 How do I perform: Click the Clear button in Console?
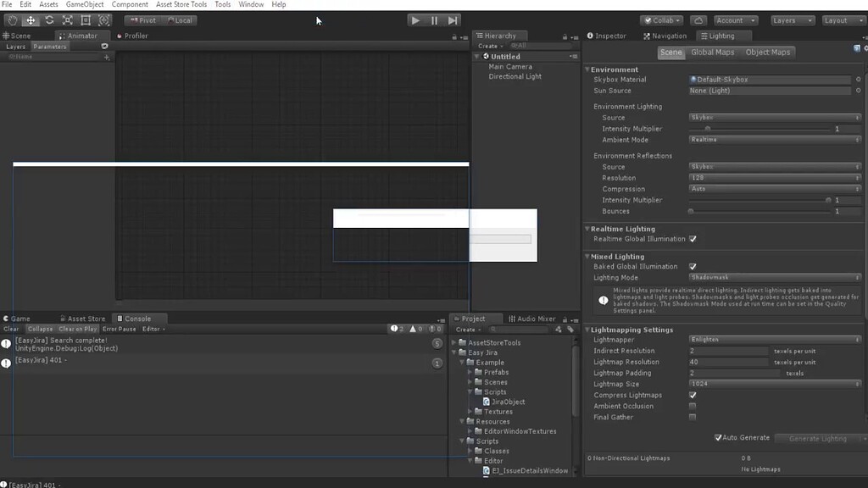[x=11, y=329]
